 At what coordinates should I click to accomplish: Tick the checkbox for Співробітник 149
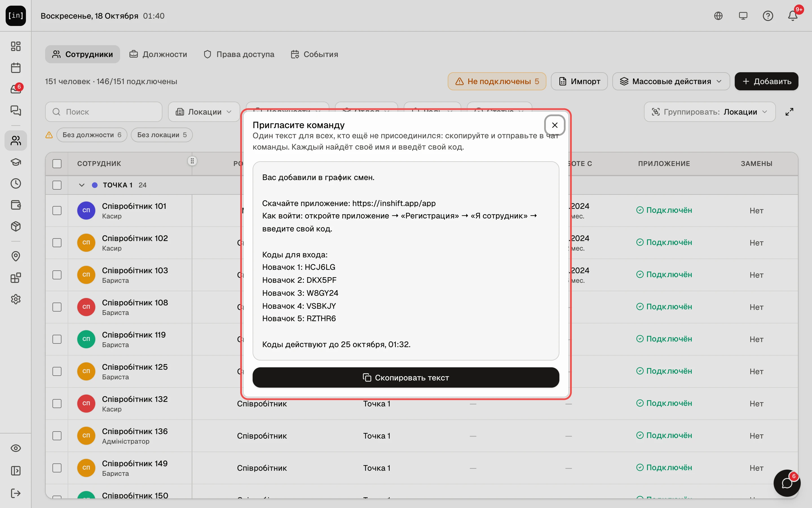(57, 468)
